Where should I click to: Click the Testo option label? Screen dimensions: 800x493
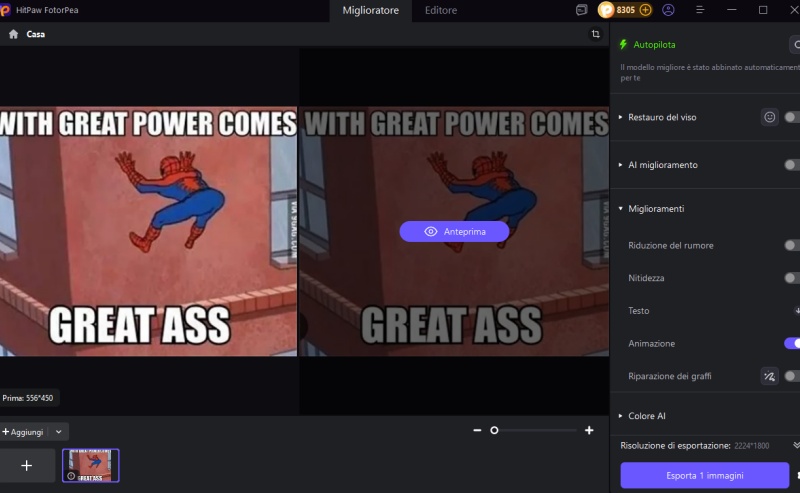point(639,311)
